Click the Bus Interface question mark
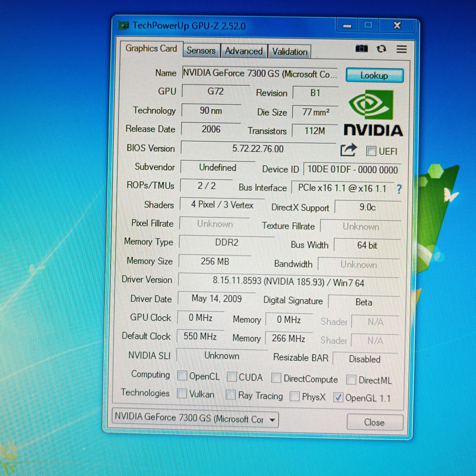 click(399, 189)
